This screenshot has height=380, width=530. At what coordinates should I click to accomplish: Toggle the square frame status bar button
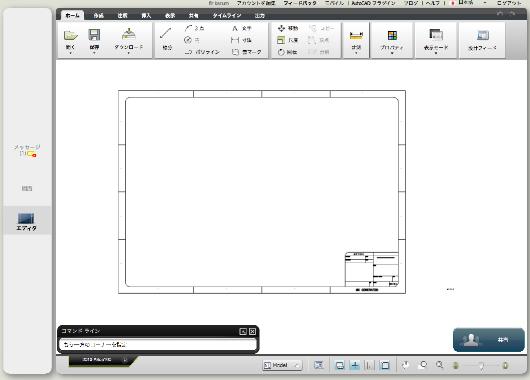click(x=385, y=365)
